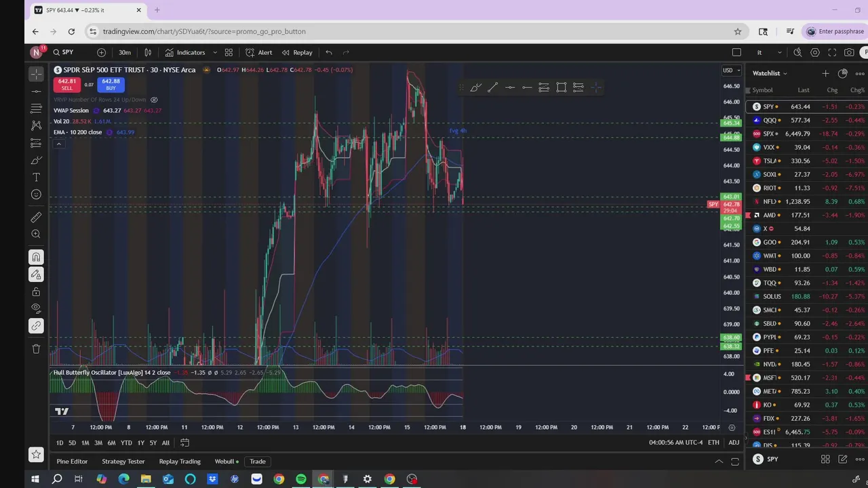Open timezone menu showing UTC-4
This screenshot has height=488, width=868.
tap(675, 443)
